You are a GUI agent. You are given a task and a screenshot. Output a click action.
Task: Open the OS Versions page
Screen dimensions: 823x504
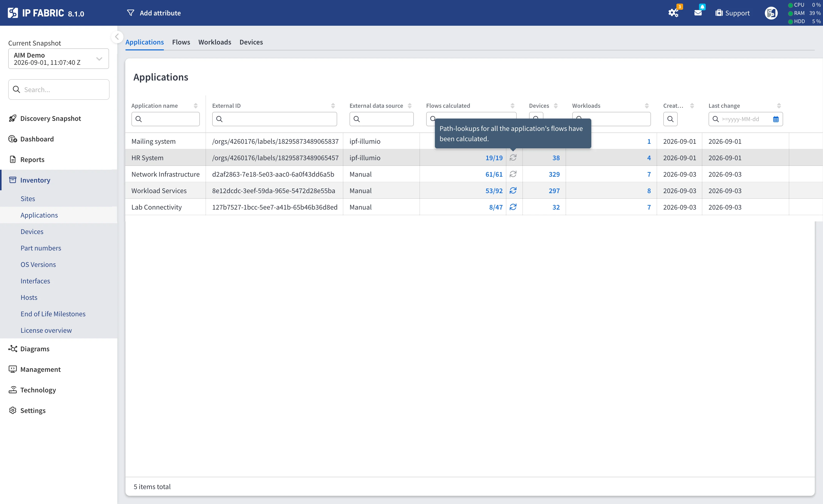point(38,264)
